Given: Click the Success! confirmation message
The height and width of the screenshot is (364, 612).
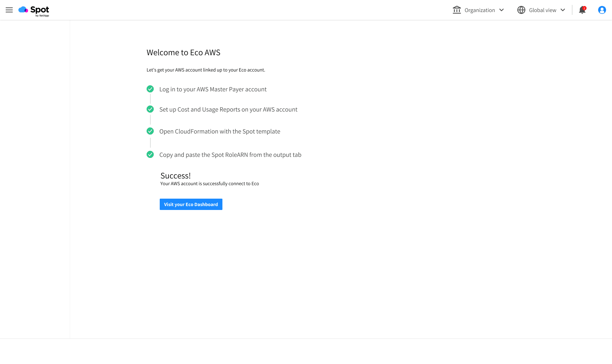Looking at the screenshot, I should (175, 176).
